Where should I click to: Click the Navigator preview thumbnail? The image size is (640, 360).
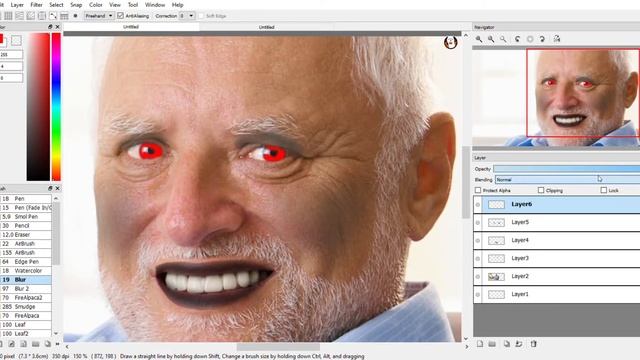click(556, 98)
